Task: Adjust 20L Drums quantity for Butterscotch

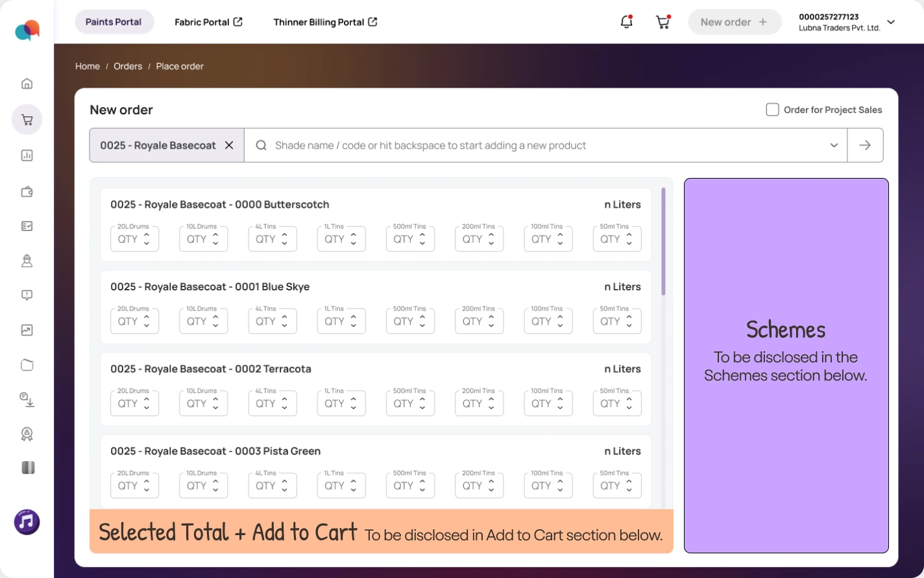Action: click(134, 239)
